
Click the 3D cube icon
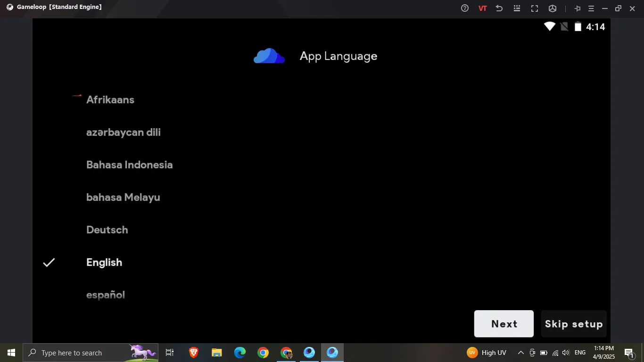(x=553, y=8)
